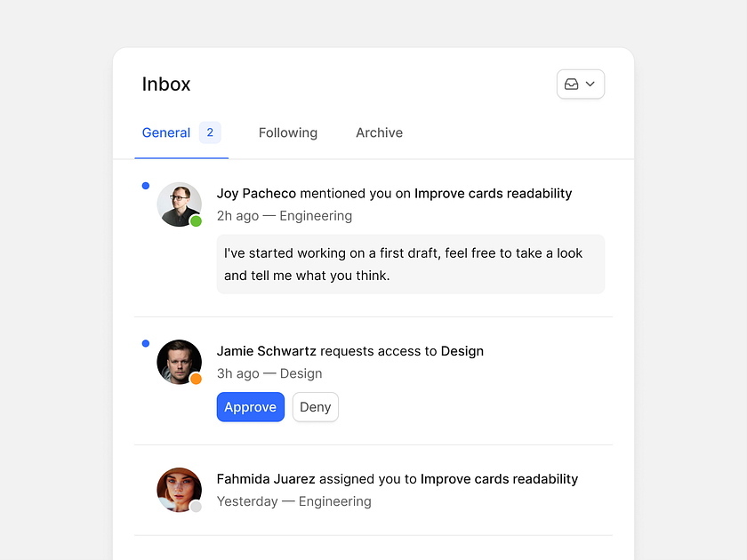
Task: Open the Archive tab
Action: click(379, 132)
